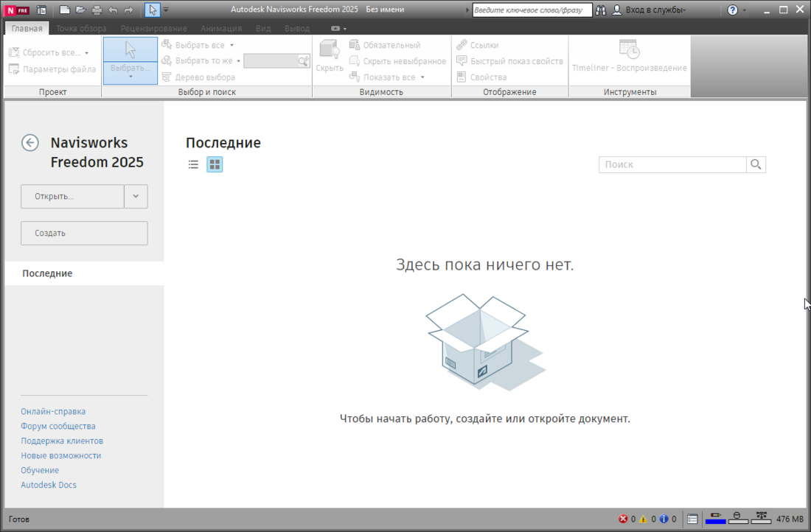Click the Обязательный (Required) ribbon icon
This screenshot has height=532, width=811.
(355, 45)
